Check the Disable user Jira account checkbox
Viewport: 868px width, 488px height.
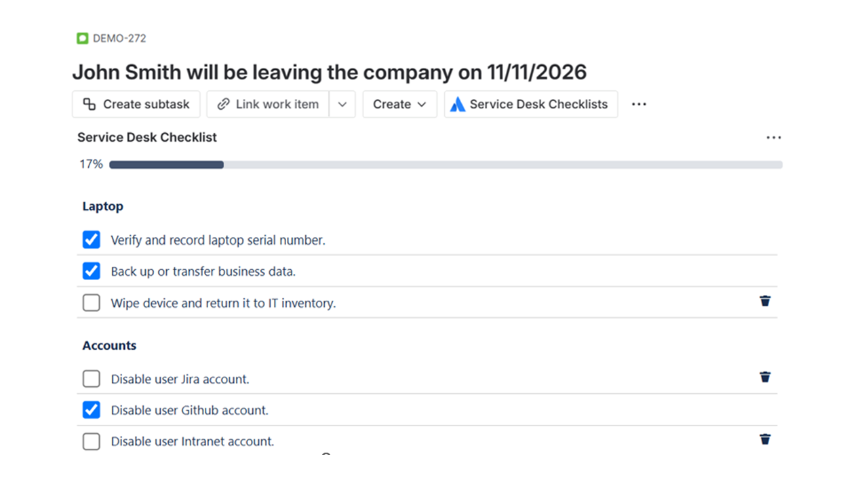click(x=91, y=378)
